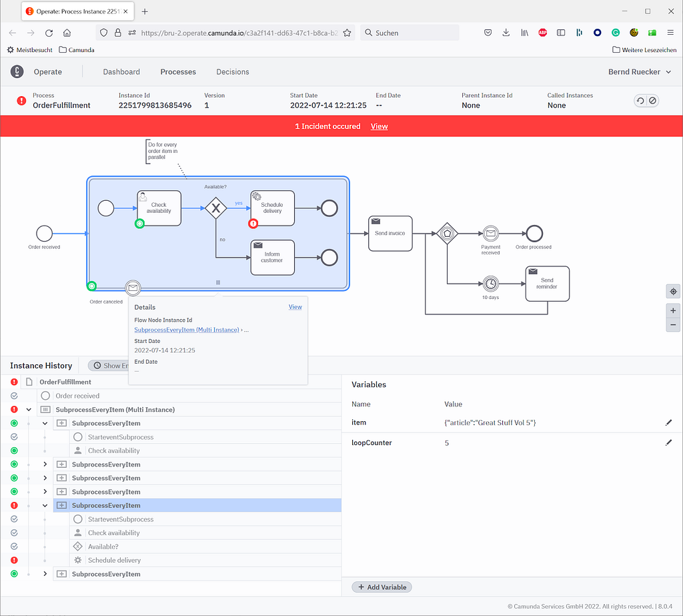Select the Schedule delivery task in diagram

[x=272, y=208]
